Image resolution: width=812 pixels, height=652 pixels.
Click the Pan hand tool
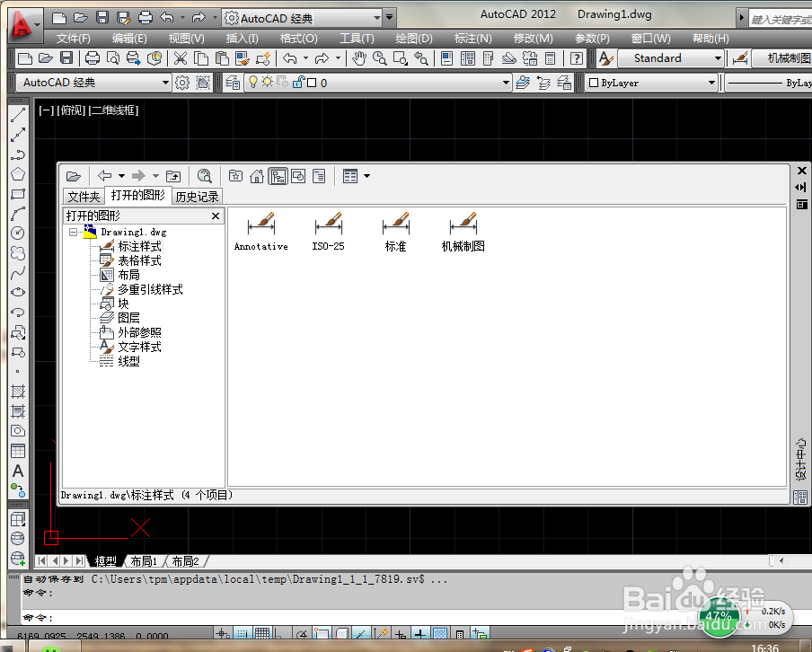359,58
